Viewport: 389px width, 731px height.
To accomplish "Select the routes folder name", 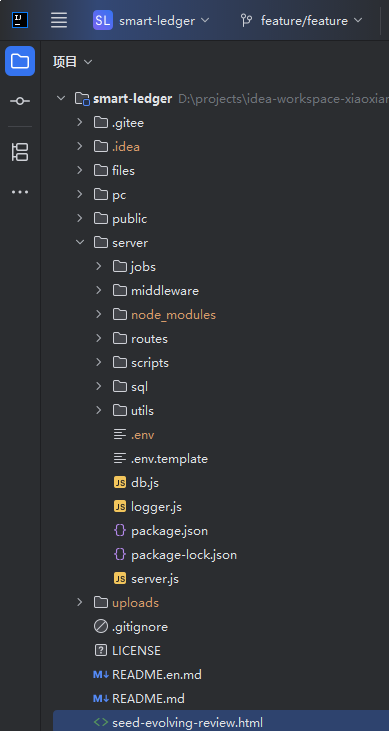I will tap(149, 339).
